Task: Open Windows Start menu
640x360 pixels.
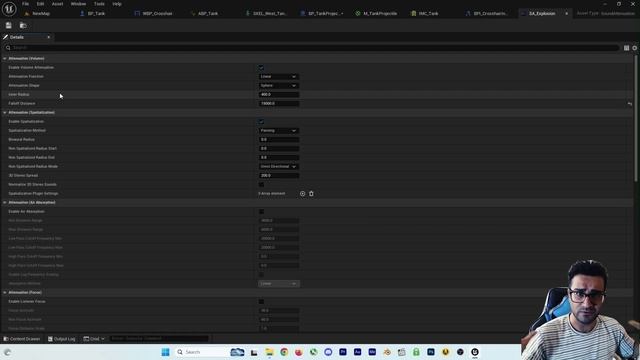Action: (165, 352)
